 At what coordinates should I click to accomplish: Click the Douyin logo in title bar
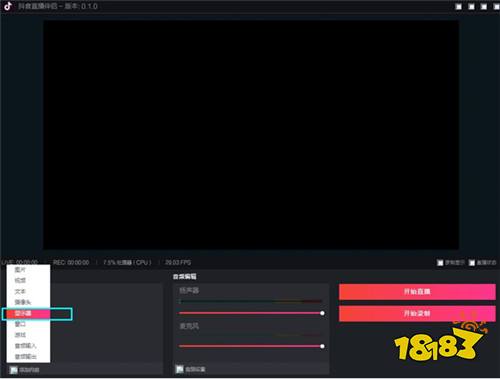click(8, 6)
